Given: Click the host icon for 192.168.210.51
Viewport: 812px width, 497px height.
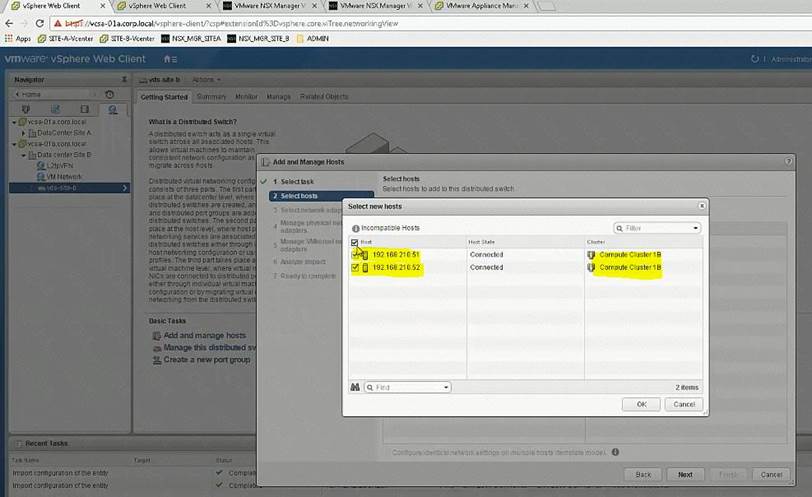Looking at the screenshot, I should [366, 255].
